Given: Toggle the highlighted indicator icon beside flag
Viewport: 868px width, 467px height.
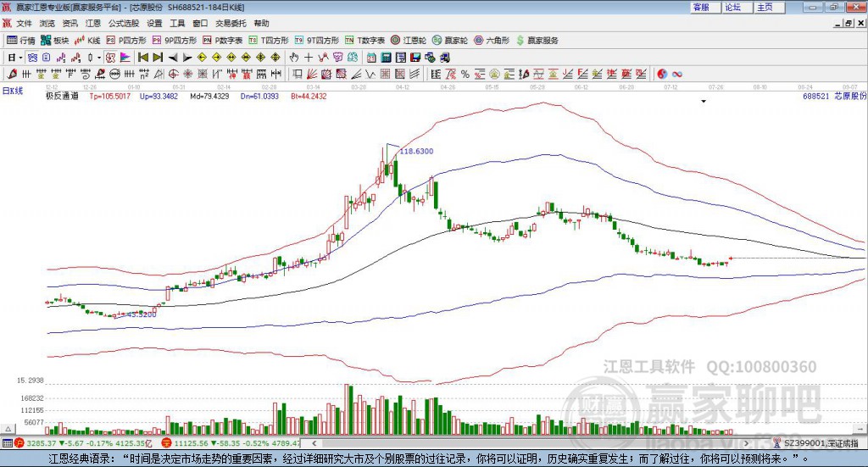Looking at the screenshot, I should tap(110, 58).
